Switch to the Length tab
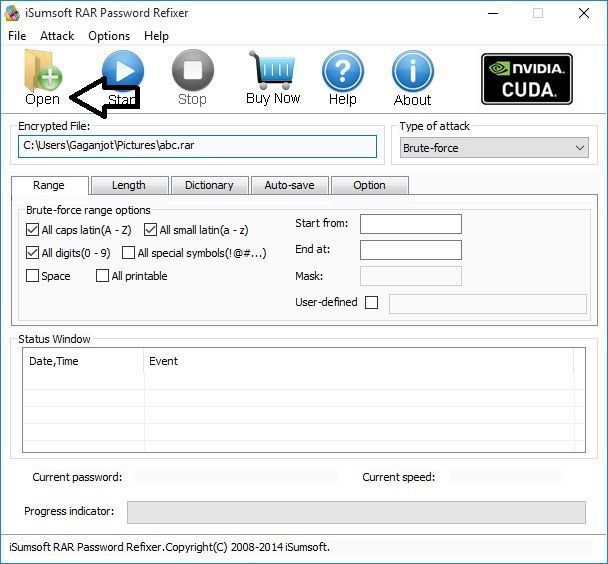608x564 pixels. 129,185
